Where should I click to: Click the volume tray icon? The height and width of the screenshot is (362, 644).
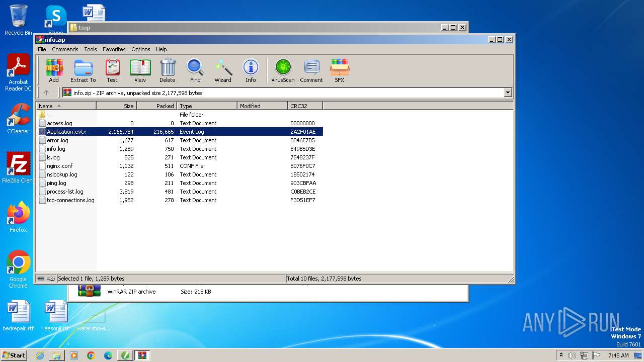[572, 355]
